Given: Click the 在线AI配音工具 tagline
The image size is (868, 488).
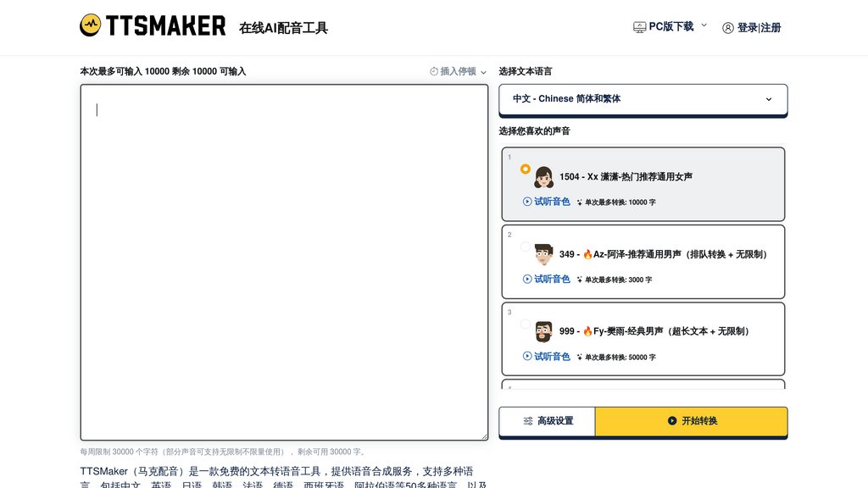Looking at the screenshot, I should point(283,28).
